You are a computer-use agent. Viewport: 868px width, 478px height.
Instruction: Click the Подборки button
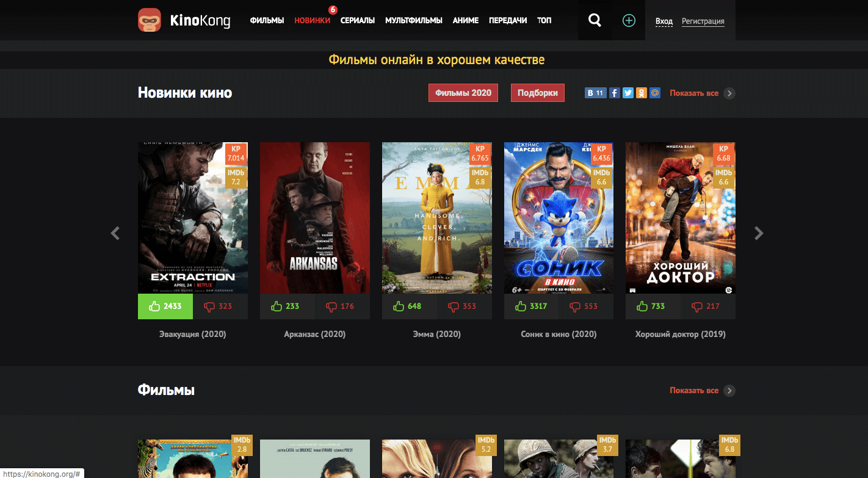(538, 93)
